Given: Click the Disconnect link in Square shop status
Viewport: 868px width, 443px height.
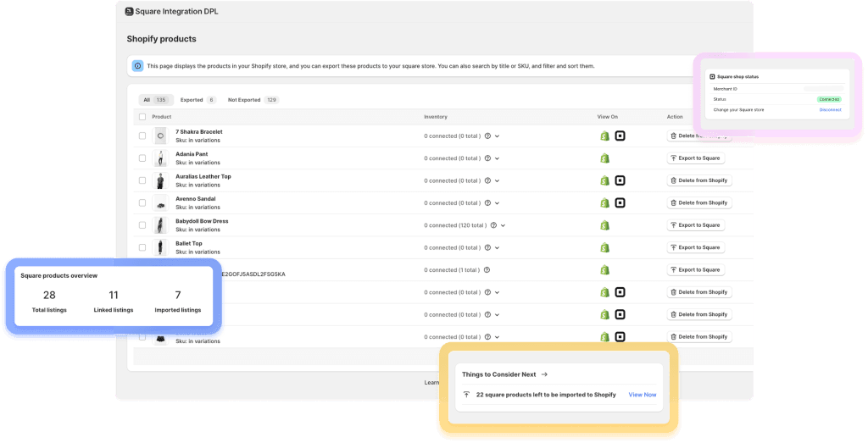Looking at the screenshot, I should (x=830, y=110).
